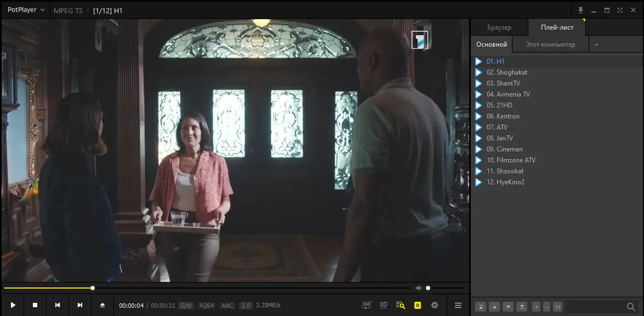
Task: Add a new playlist with the plus tab
Action: pyautogui.click(x=596, y=44)
